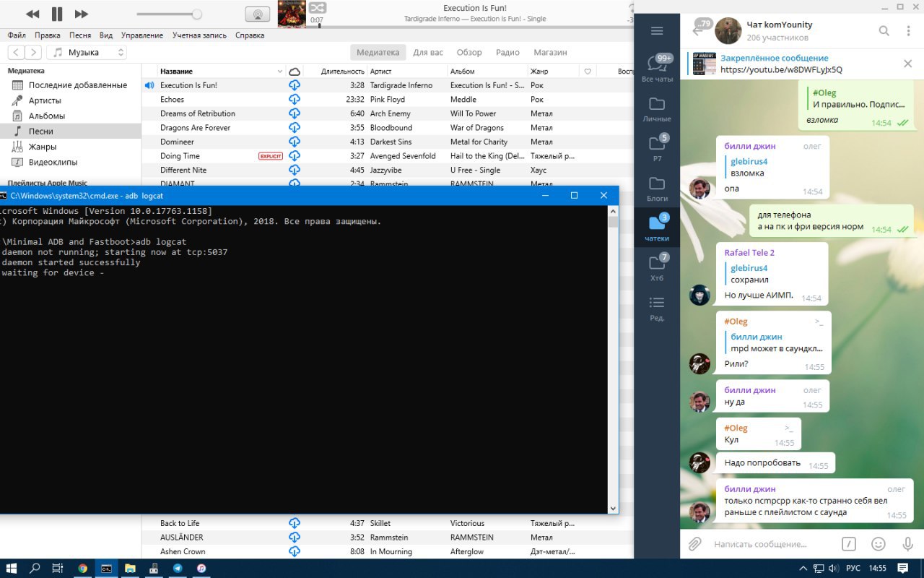The image size is (924, 578).
Task: Open the emoji picker in Telegram
Action: tap(879, 544)
